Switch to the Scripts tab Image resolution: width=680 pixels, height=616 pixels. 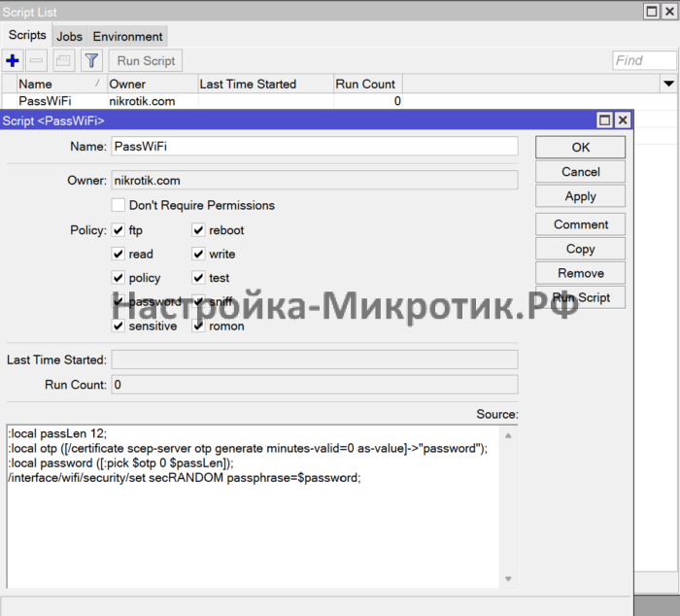(x=27, y=35)
